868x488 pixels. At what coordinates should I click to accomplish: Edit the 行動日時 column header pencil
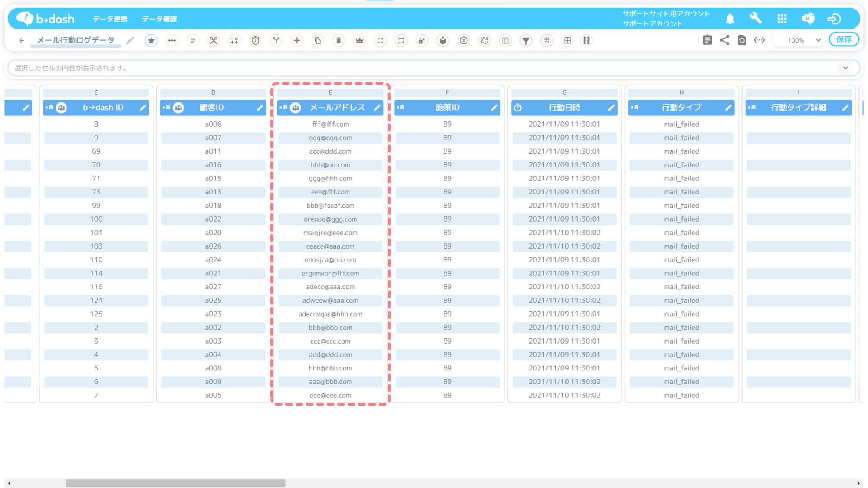pos(612,108)
